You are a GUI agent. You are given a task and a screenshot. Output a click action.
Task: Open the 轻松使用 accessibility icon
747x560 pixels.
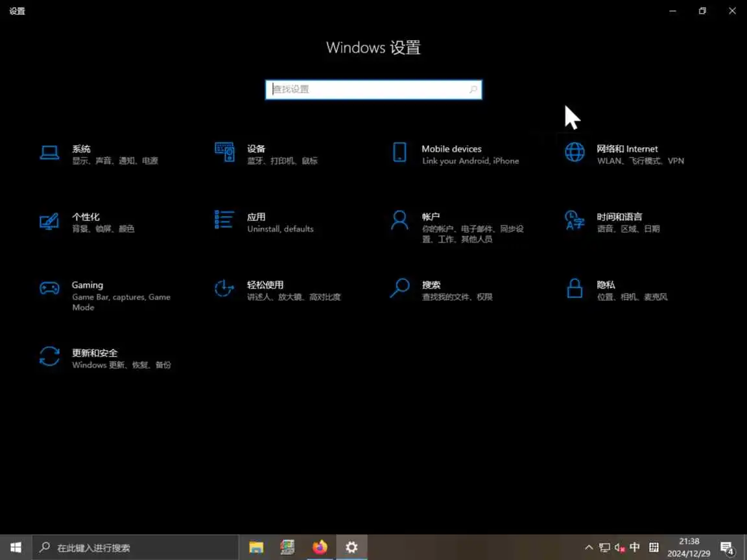(x=224, y=288)
